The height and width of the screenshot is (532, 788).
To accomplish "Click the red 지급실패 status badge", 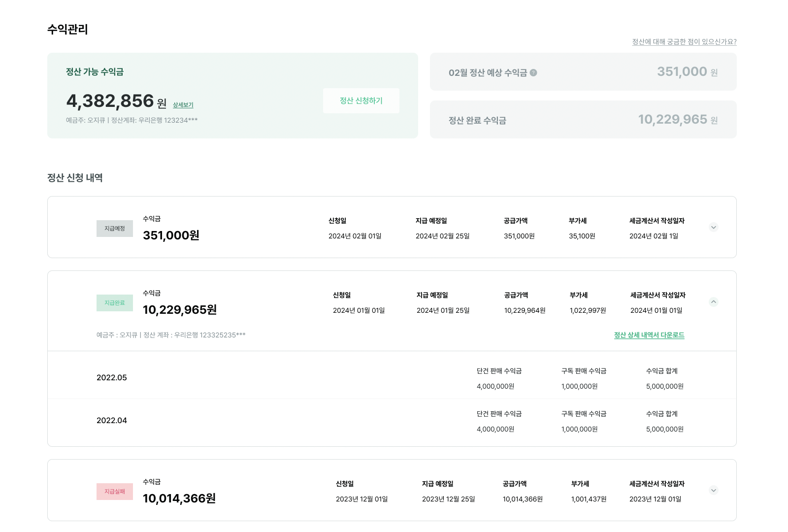I will [x=115, y=492].
